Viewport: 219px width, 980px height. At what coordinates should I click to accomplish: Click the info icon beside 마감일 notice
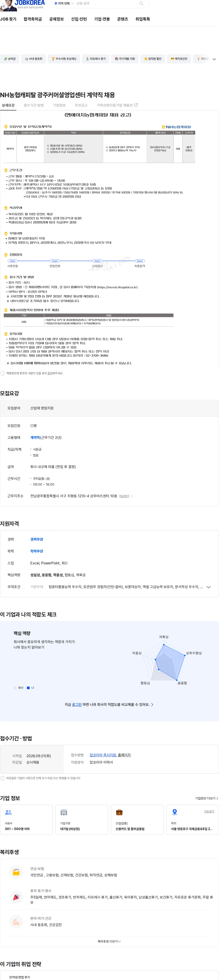(x=3, y=778)
